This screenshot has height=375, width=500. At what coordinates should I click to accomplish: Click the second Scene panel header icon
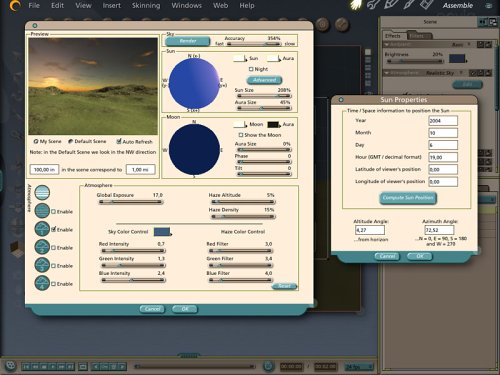(x=493, y=22)
